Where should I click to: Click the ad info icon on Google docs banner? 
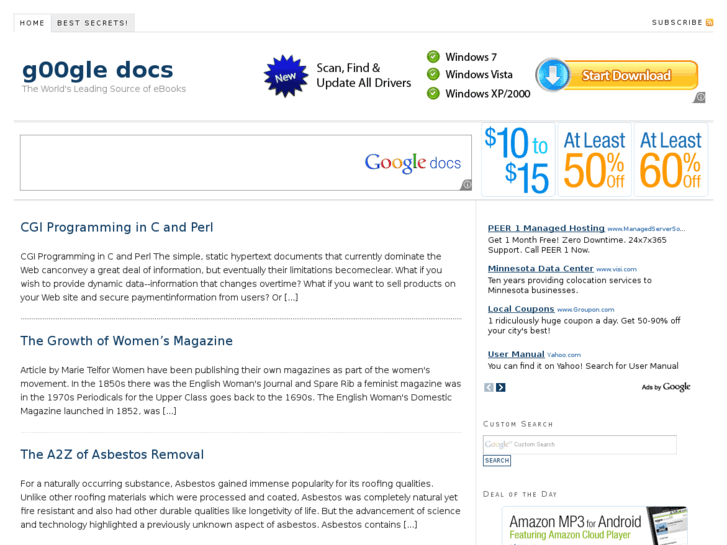point(466,185)
